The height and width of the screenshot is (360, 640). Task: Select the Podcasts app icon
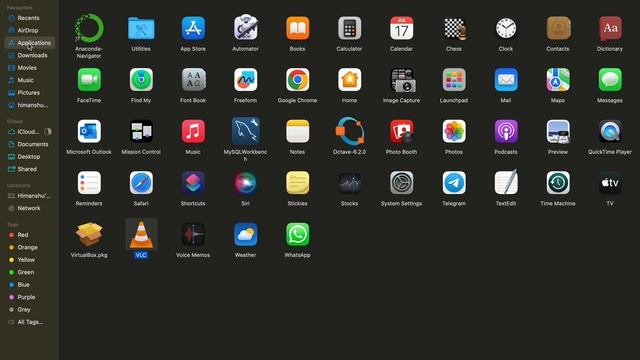tap(506, 131)
